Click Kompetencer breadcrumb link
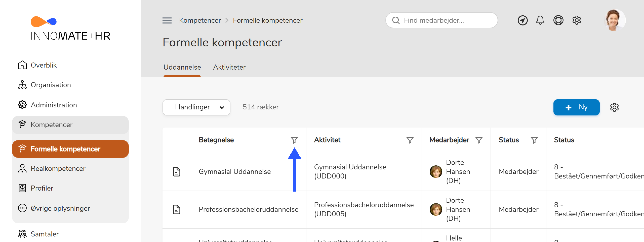Image resolution: width=644 pixels, height=242 pixels. click(200, 20)
